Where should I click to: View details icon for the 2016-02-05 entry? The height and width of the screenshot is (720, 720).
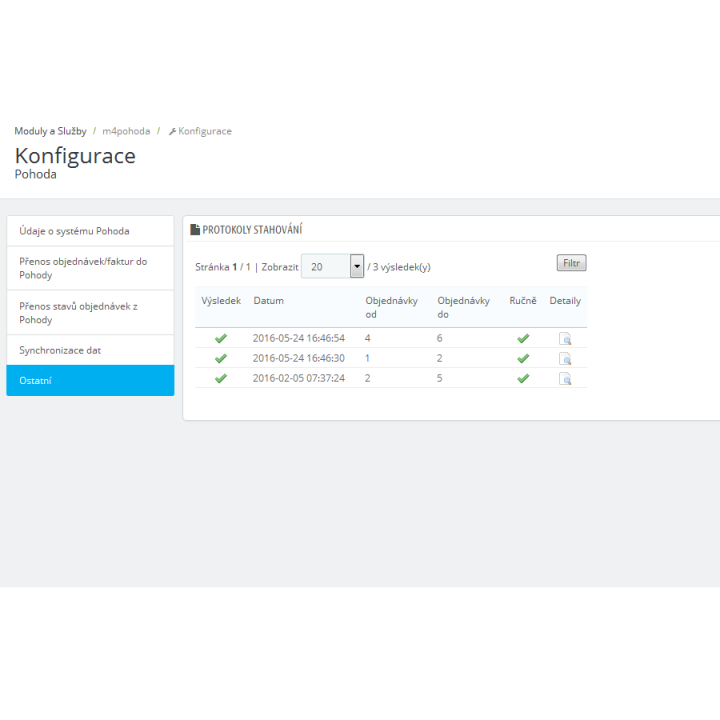(565, 379)
